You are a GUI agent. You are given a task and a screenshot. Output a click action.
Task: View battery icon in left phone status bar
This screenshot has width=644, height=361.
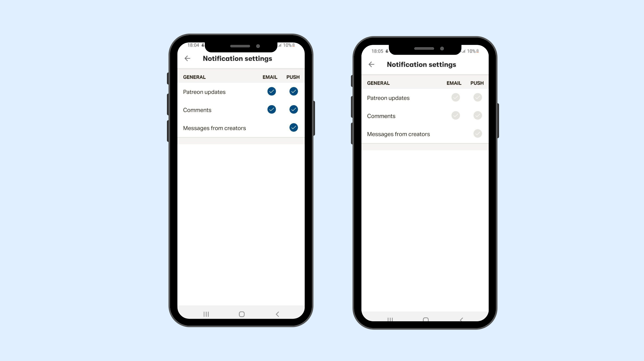296,45
